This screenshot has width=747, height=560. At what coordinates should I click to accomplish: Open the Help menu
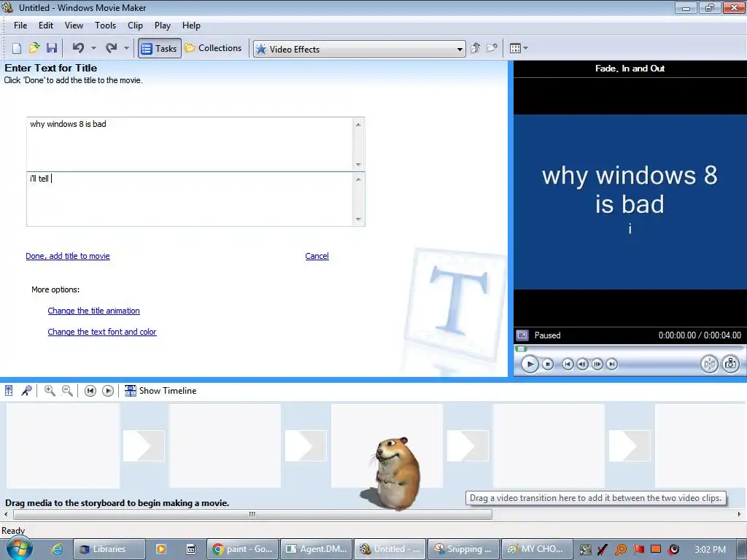[192, 26]
